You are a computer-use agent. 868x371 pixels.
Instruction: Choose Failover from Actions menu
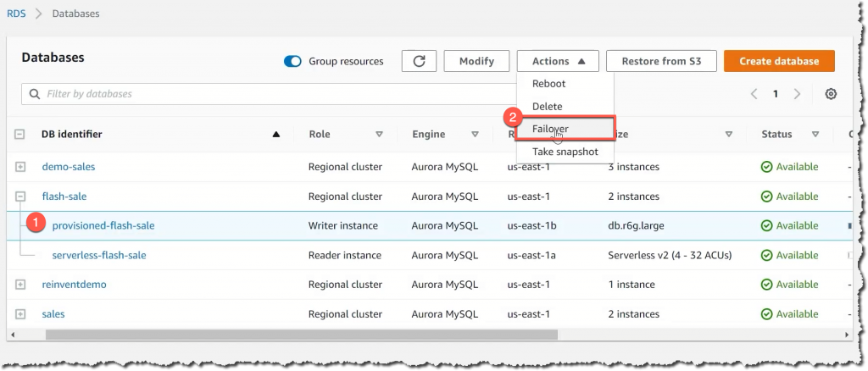(565, 129)
